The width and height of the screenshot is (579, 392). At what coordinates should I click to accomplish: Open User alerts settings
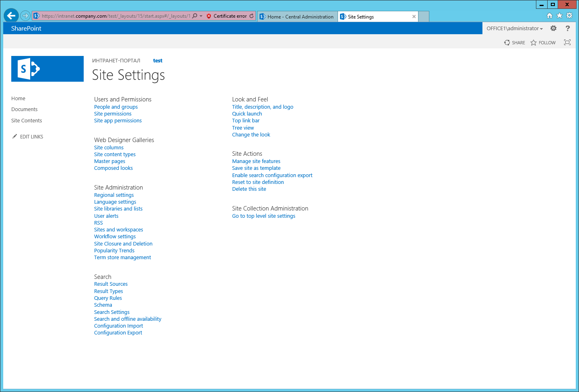106,216
